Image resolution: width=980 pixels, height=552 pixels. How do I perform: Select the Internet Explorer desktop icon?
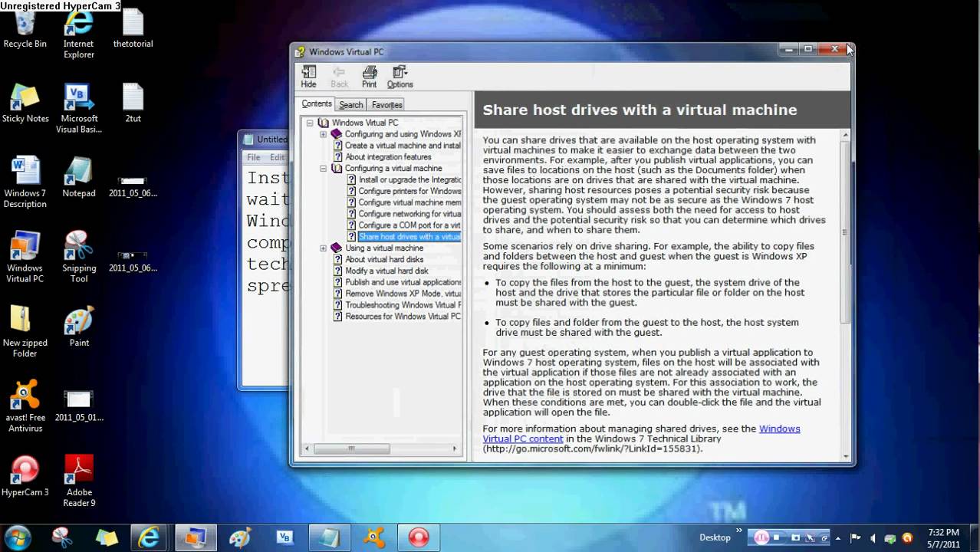78,34
